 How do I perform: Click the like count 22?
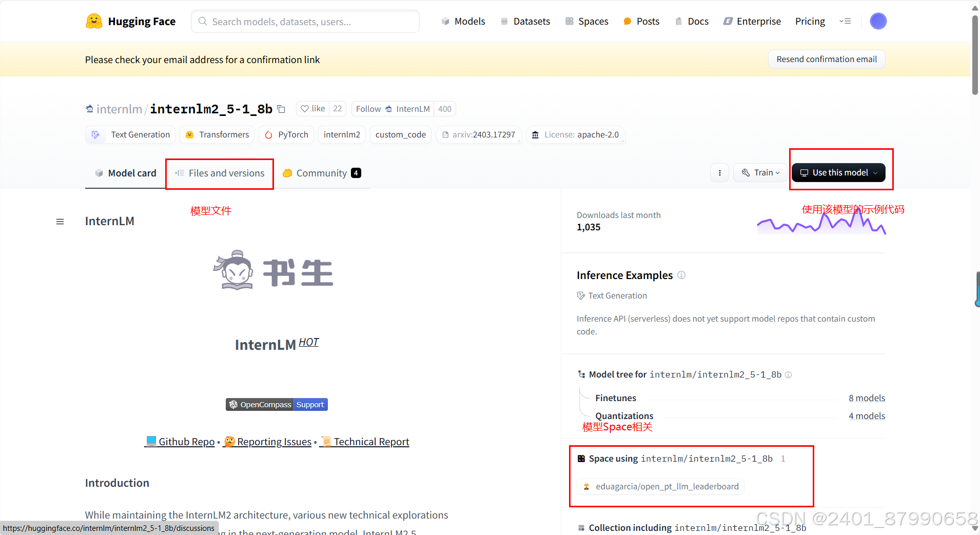[338, 109]
